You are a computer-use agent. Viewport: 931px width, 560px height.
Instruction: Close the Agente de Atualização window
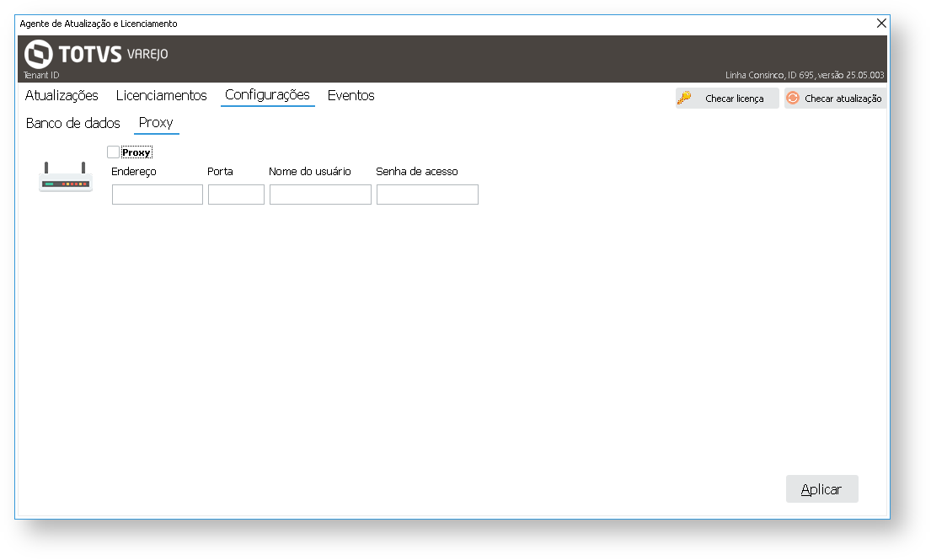tap(881, 23)
